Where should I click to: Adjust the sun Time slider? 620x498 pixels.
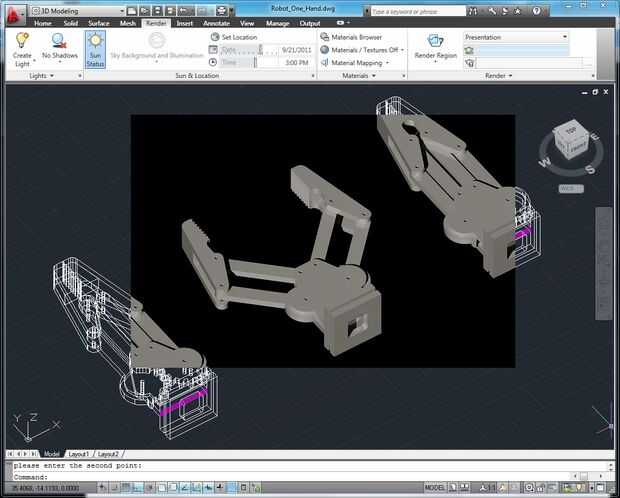coord(255,62)
